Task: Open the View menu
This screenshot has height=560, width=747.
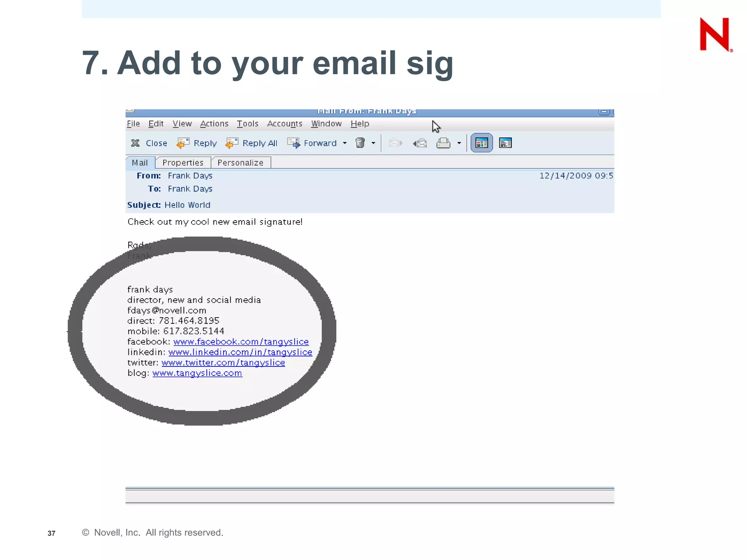Action: click(182, 124)
